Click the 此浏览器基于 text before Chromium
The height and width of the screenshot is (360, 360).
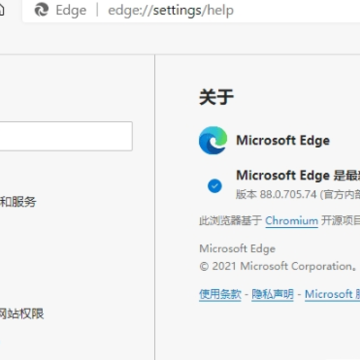click(x=230, y=221)
